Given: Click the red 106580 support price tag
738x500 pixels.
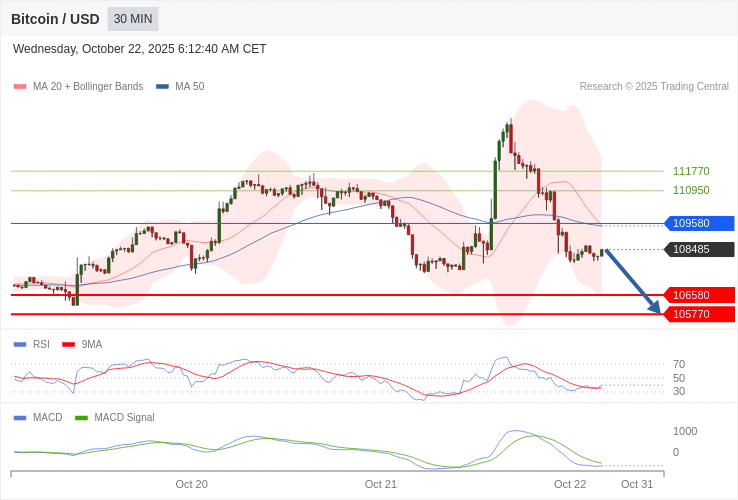Looking at the screenshot, I should [x=699, y=295].
